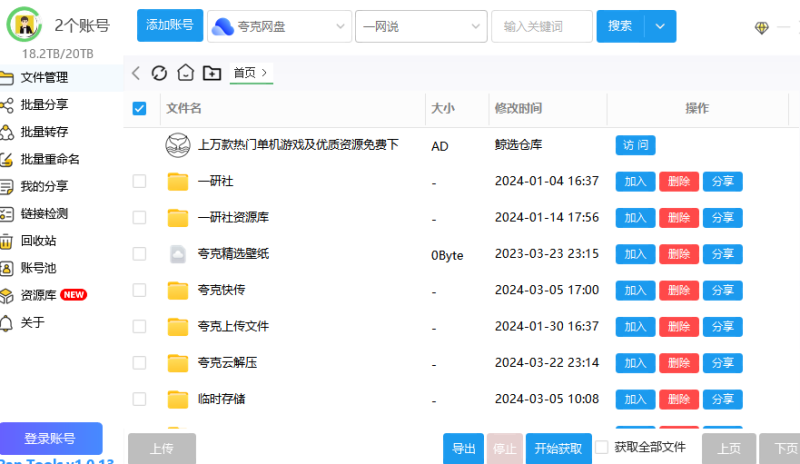The image size is (800, 464).
Task: Click the 停止 button
Action: pos(505,449)
